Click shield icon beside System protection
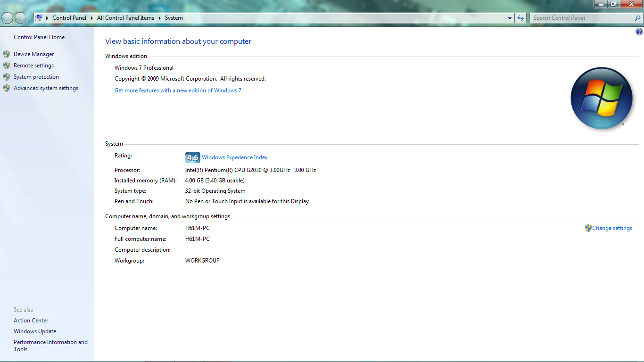 [7, 77]
